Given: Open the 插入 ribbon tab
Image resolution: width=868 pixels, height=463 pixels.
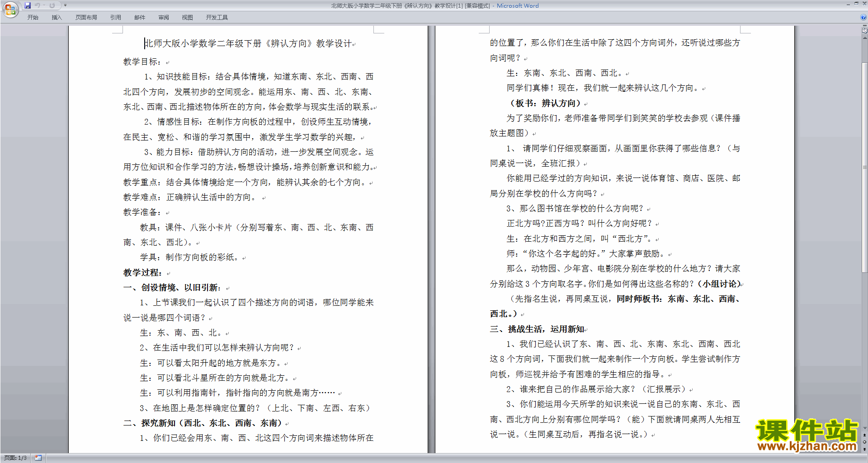Looking at the screenshot, I should [x=57, y=17].
